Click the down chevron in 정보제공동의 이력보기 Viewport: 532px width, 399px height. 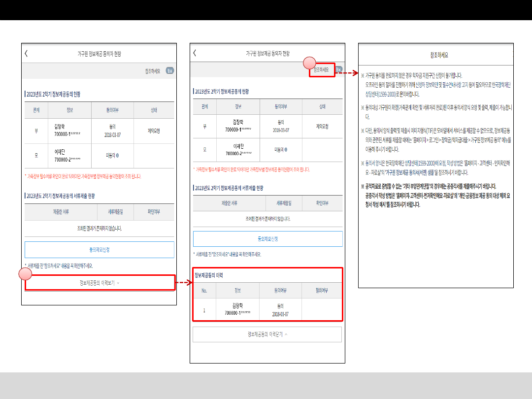(118, 283)
